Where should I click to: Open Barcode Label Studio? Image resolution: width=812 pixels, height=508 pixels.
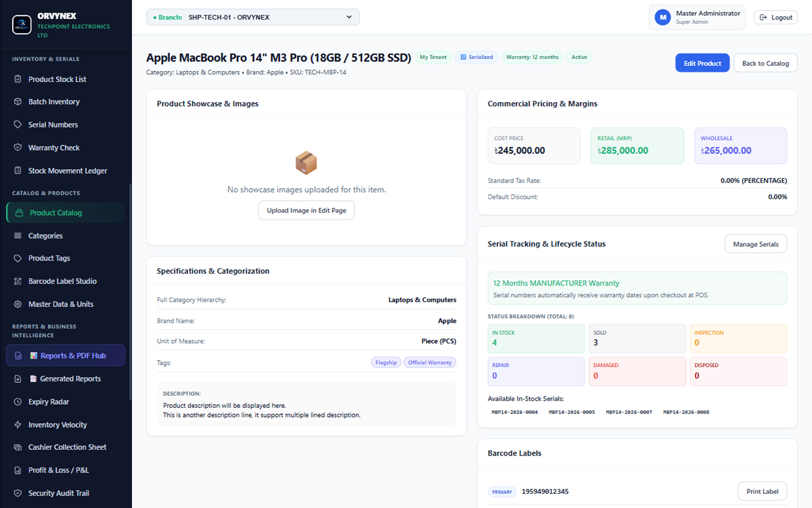65,281
